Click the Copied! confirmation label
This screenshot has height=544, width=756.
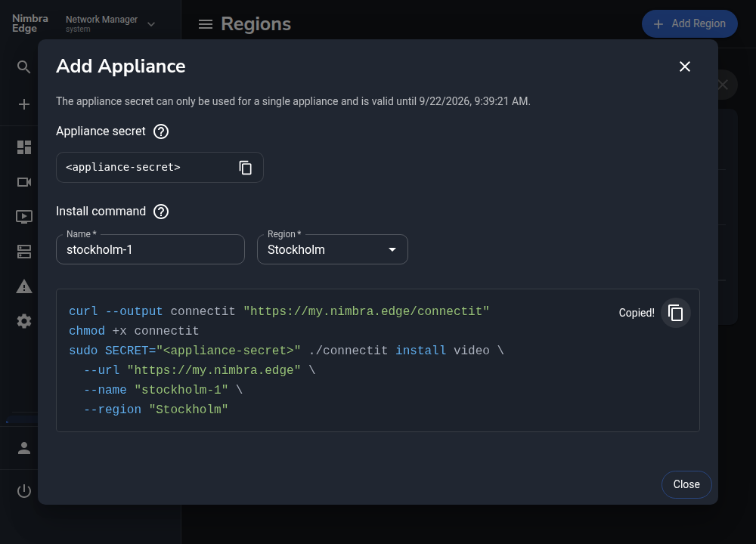click(637, 314)
